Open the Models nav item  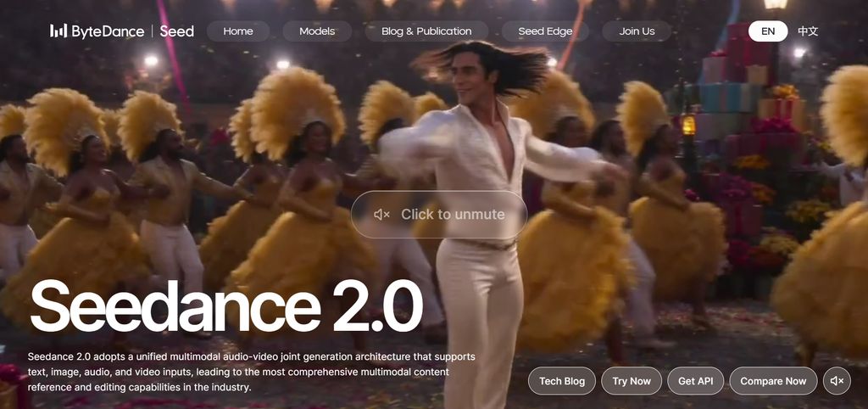(317, 31)
